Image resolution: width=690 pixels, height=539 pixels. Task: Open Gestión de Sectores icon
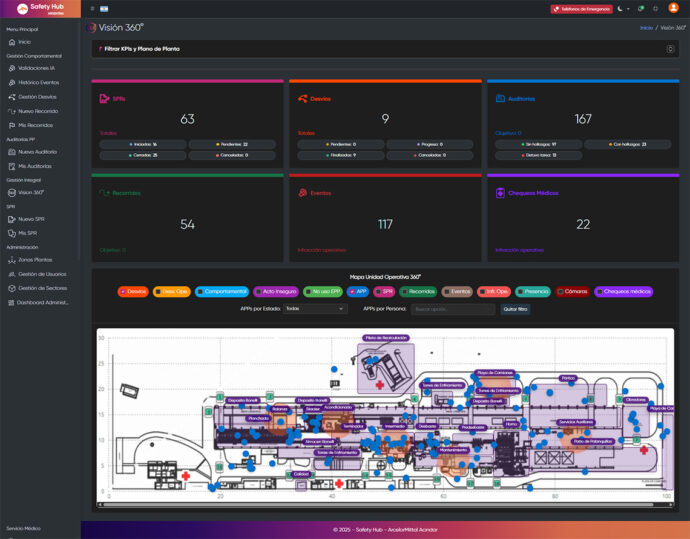pyautogui.click(x=11, y=288)
